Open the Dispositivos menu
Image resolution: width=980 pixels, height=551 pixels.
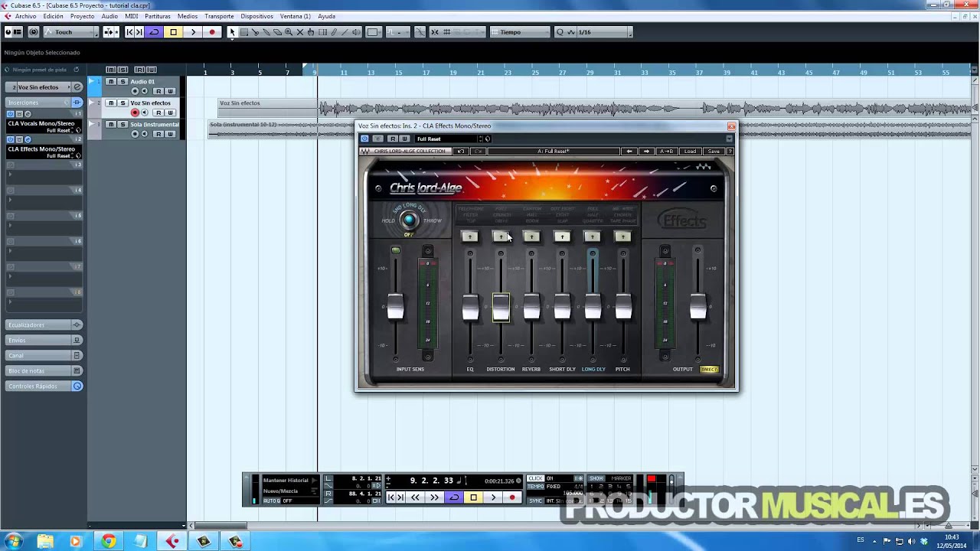[256, 16]
